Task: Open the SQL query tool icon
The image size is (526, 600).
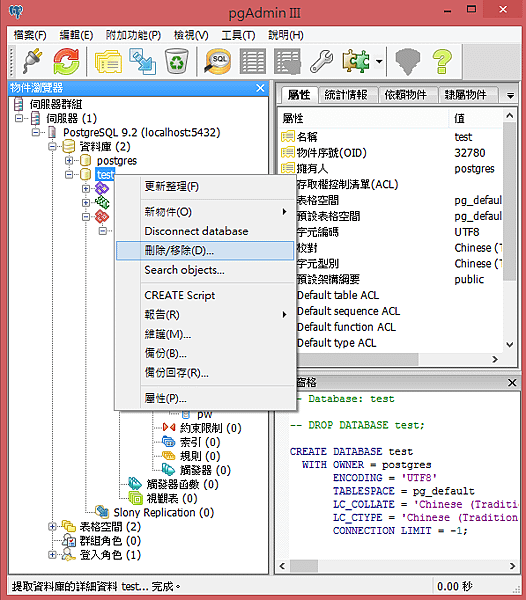Action: (x=218, y=61)
